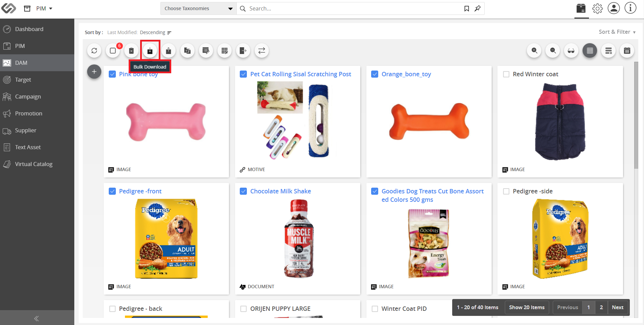Go to the Previous page
This screenshot has width=644, height=325.
click(567, 307)
